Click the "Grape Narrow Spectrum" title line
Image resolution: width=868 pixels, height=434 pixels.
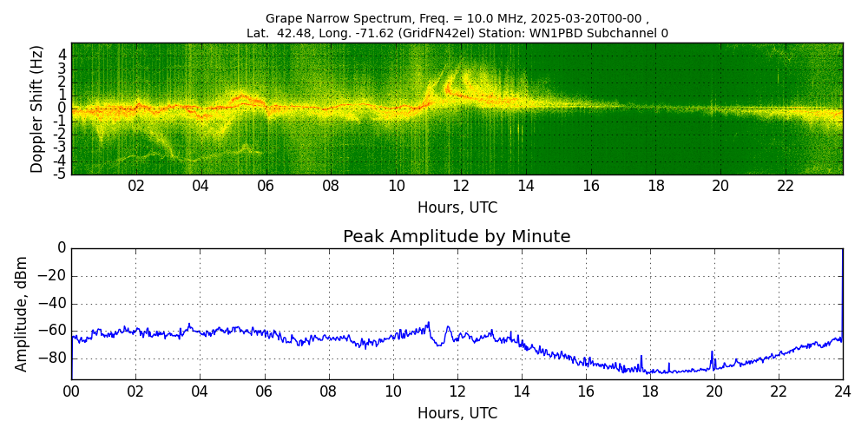[x=457, y=18]
